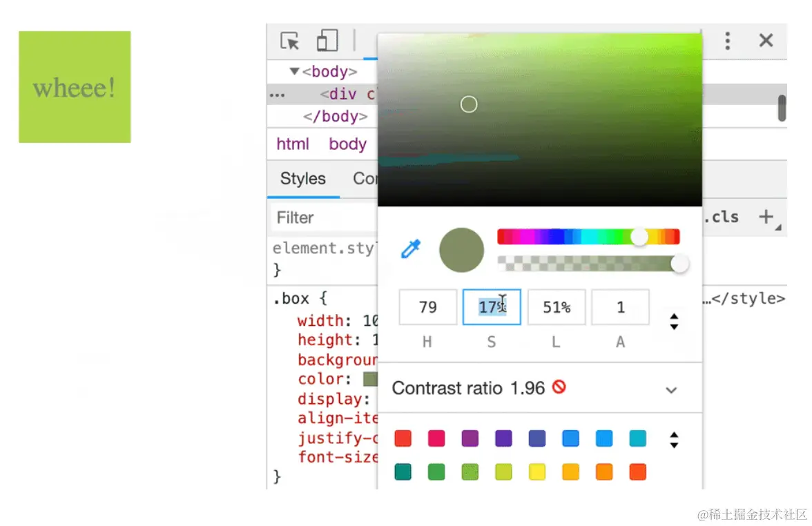812x526 pixels.
Task: Pick the cyan palette swatch
Action: pyautogui.click(x=637, y=438)
